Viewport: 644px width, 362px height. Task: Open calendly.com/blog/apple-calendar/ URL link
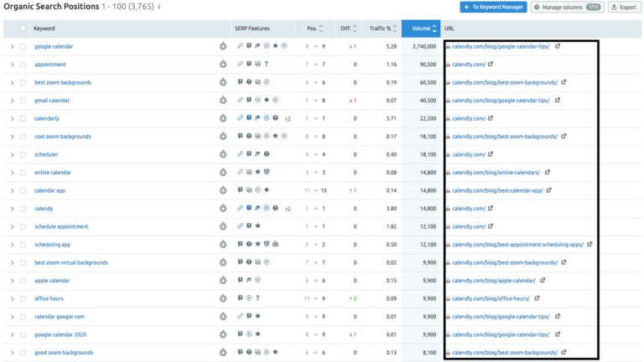pyautogui.click(x=494, y=281)
